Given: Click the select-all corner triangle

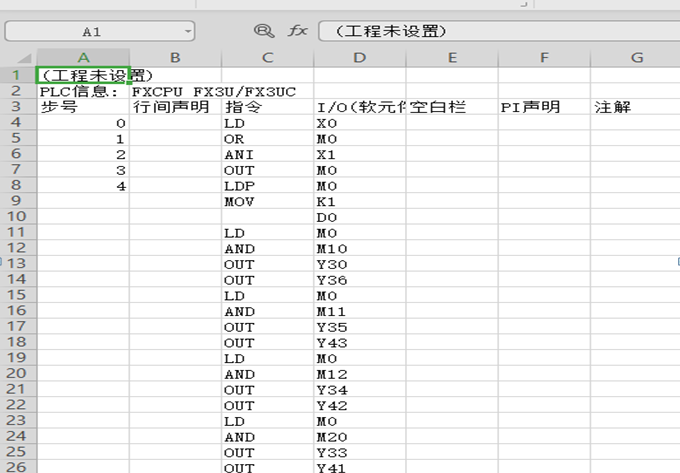Looking at the screenshot, I should coord(24,58).
